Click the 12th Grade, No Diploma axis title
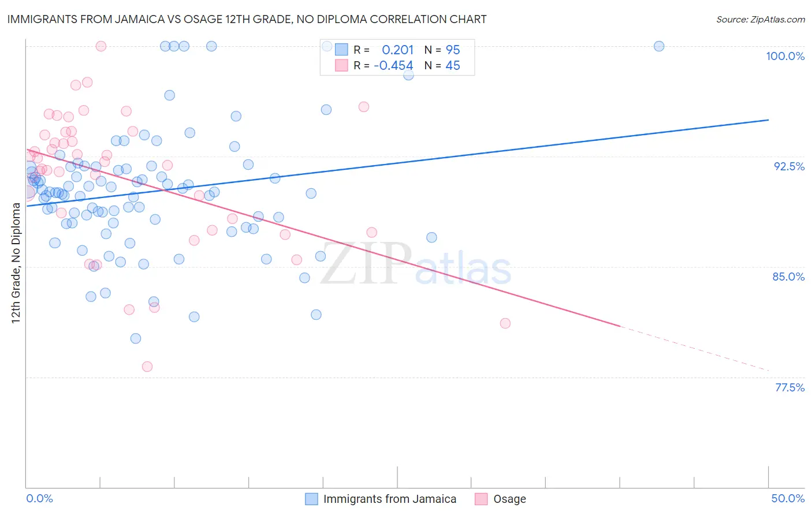Image resolution: width=812 pixels, height=515 pixels. pos(16,263)
